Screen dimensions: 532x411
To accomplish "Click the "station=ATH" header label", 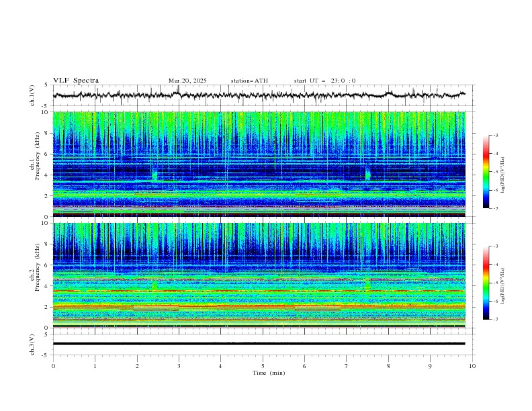I will tap(249, 81).
